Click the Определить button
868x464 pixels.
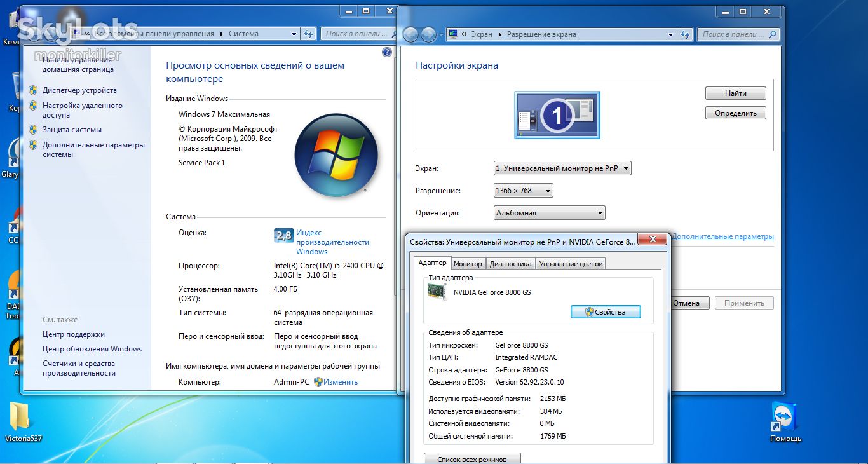pyautogui.click(x=736, y=113)
